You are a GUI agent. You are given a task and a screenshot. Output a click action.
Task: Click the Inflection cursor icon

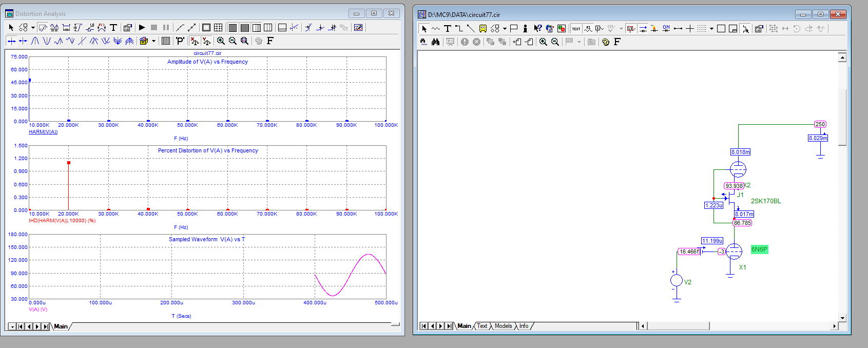tap(82, 41)
